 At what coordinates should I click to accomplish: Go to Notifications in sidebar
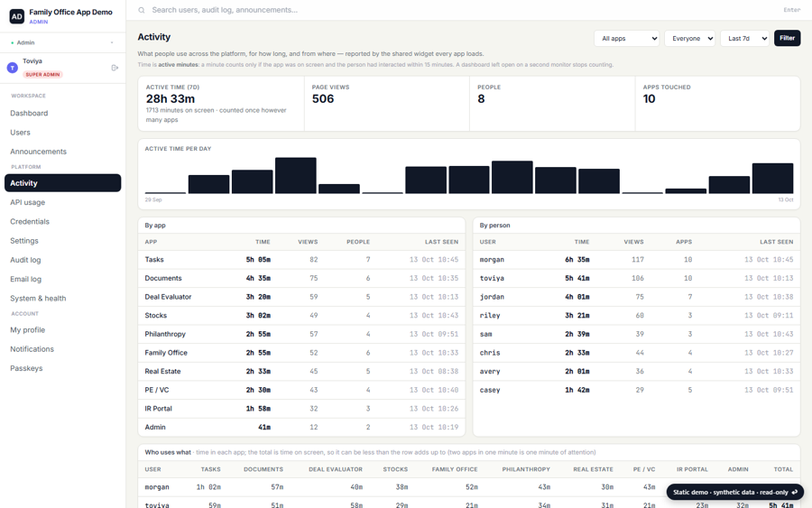click(62, 348)
